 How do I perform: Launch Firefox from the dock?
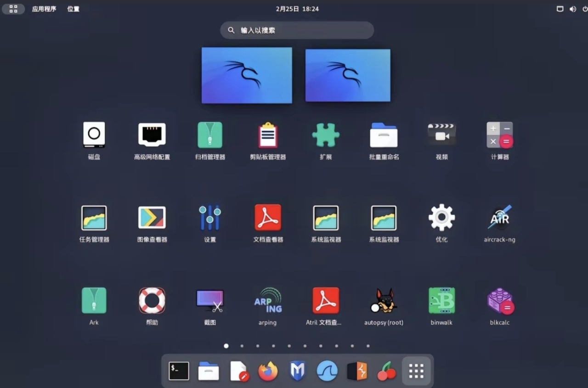coord(268,371)
